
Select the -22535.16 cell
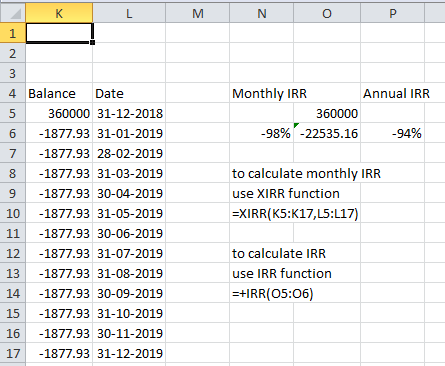tap(327, 133)
